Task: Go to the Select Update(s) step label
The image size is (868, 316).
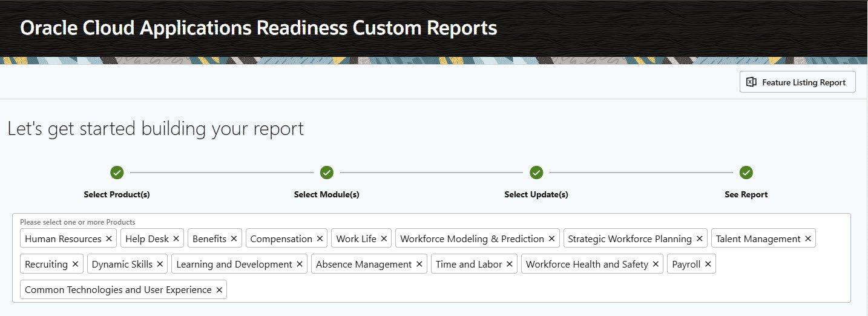Action: click(x=536, y=195)
